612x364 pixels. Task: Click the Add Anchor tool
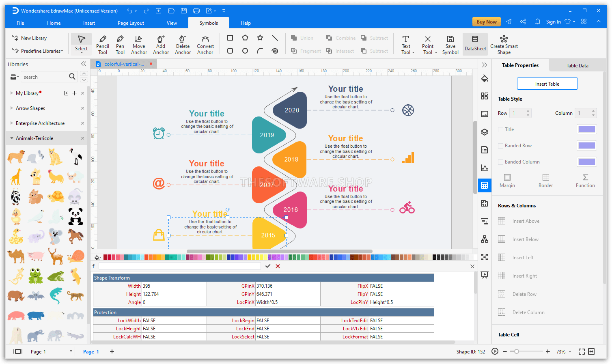161,44
